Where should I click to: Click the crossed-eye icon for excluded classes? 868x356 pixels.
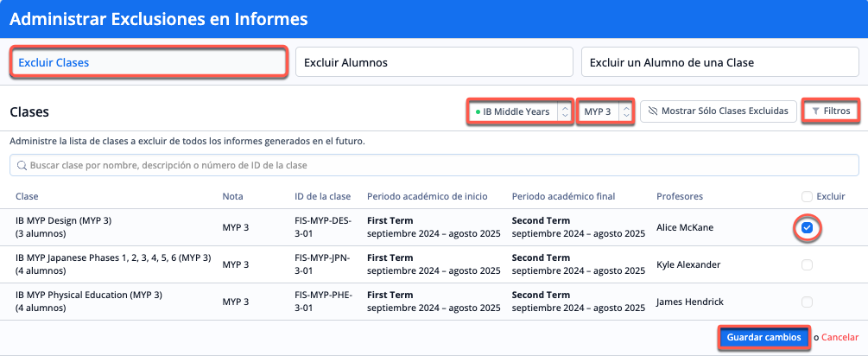[x=653, y=111]
